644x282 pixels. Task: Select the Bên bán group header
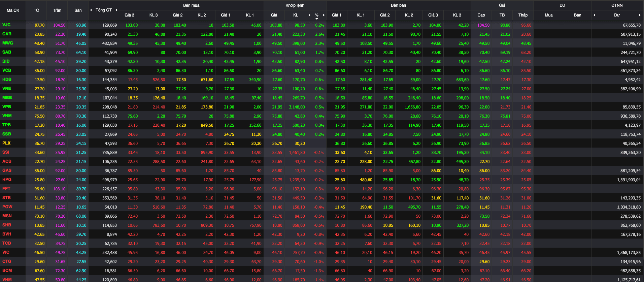pos(399,5)
